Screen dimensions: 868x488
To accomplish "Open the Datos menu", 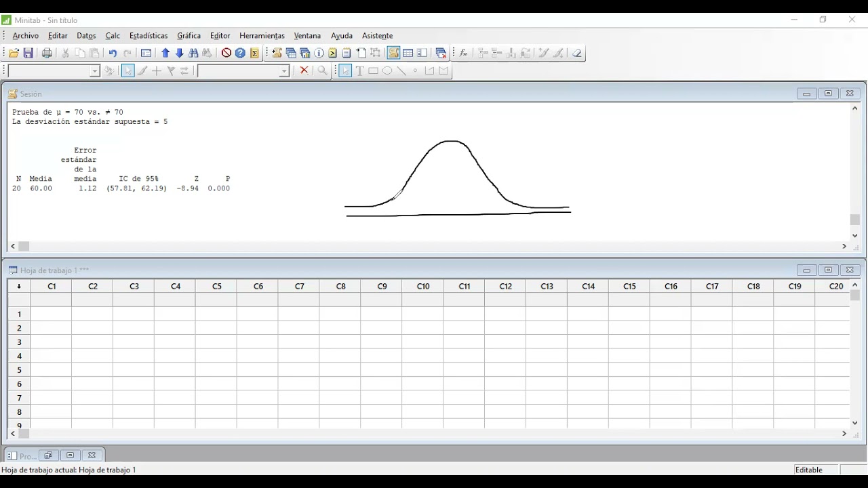I will (86, 36).
